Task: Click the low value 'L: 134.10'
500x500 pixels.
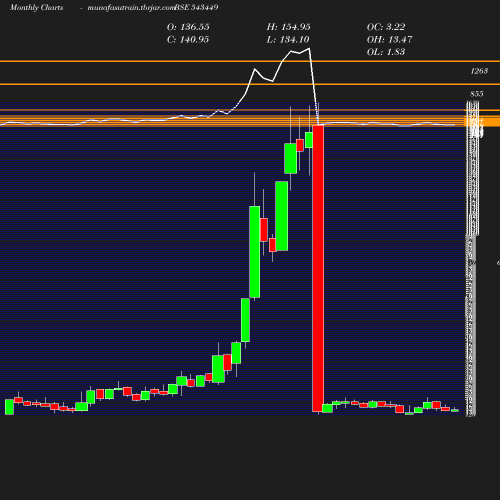Action: 288,40
